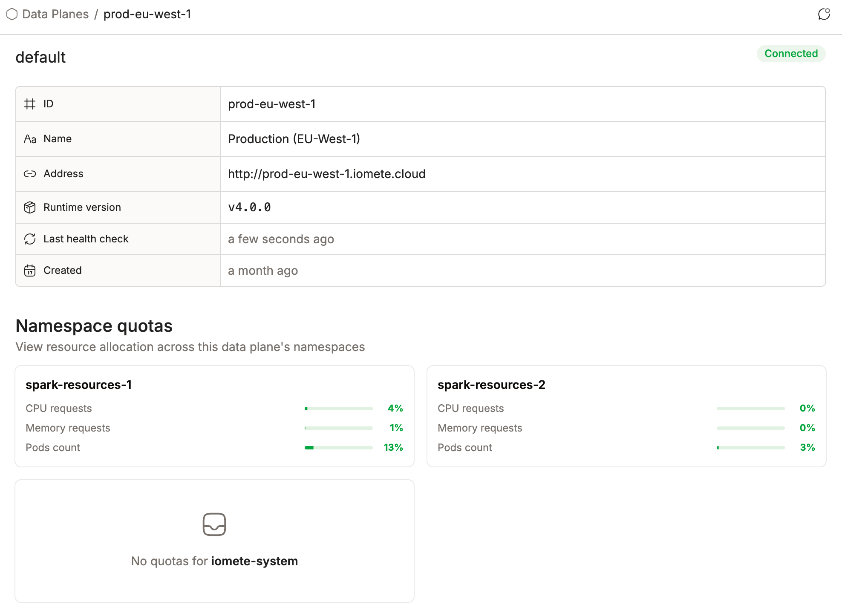This screenshot has width=842, height=616.
Task: Click the prod-eu-west-1 breadcrumb item
Action: tap(147, 14)
